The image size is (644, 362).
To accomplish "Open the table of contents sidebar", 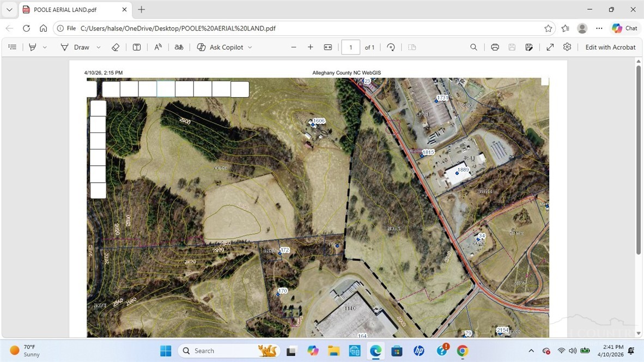I will pos(13,47).
